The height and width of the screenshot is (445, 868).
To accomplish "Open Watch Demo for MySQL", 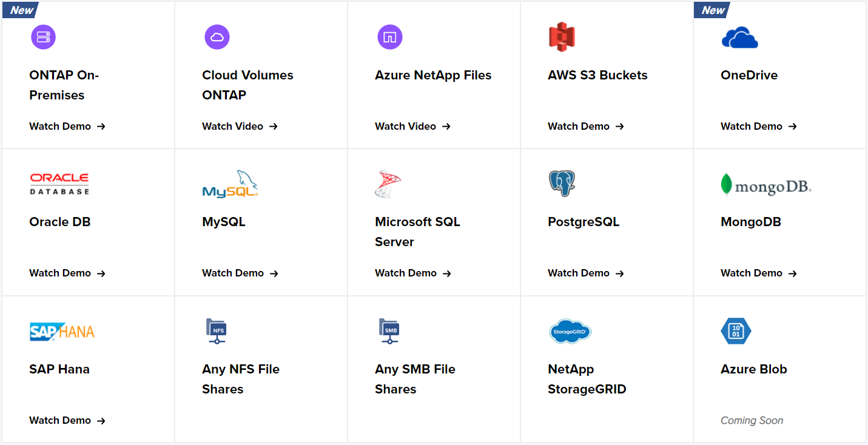I will point(240,273).
